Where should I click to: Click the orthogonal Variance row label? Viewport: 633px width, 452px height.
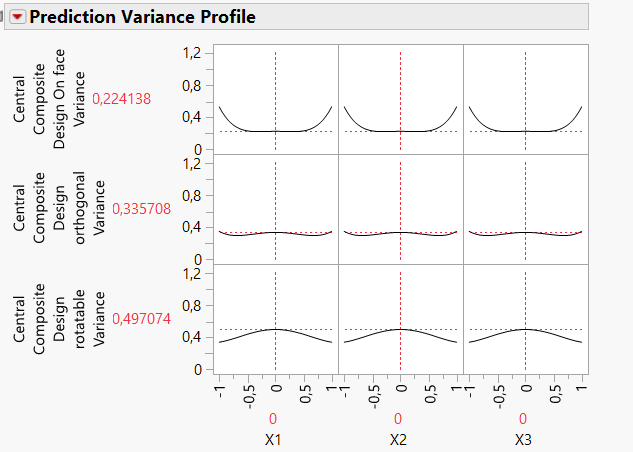click(x=59, y=208)
